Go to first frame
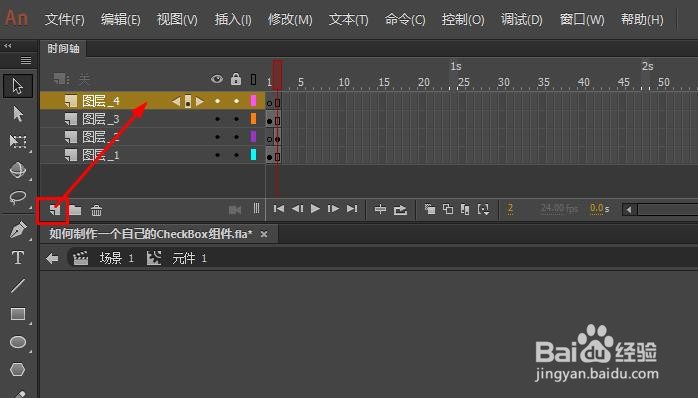Viewport: 698px width, 398px height. 279,208
